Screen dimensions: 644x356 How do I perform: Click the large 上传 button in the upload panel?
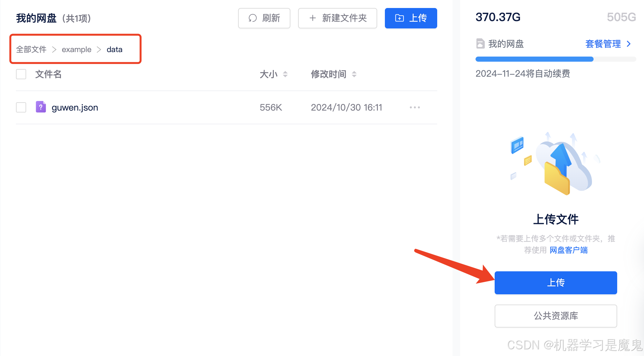coord(556,283)
